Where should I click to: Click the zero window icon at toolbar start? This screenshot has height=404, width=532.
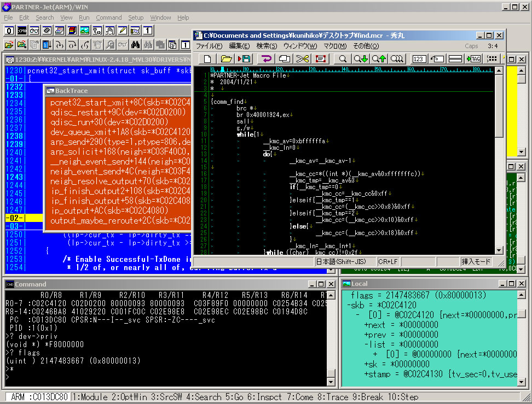pyautogui.click(x=9, y=31)
